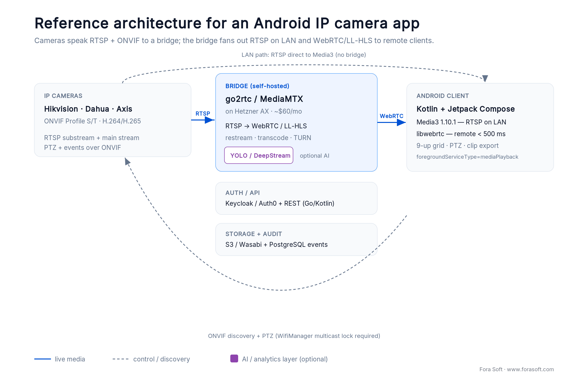Click the 'BRIDGE (self-hosted)' heading
Screen dimensions: 588x382
point(257,86)
